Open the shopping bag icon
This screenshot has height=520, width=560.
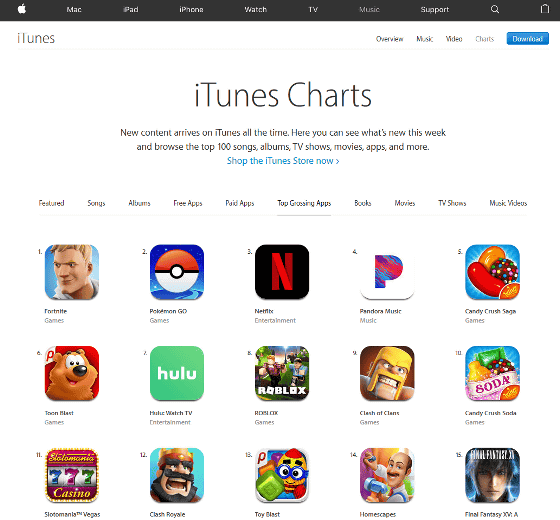(545, 9)
